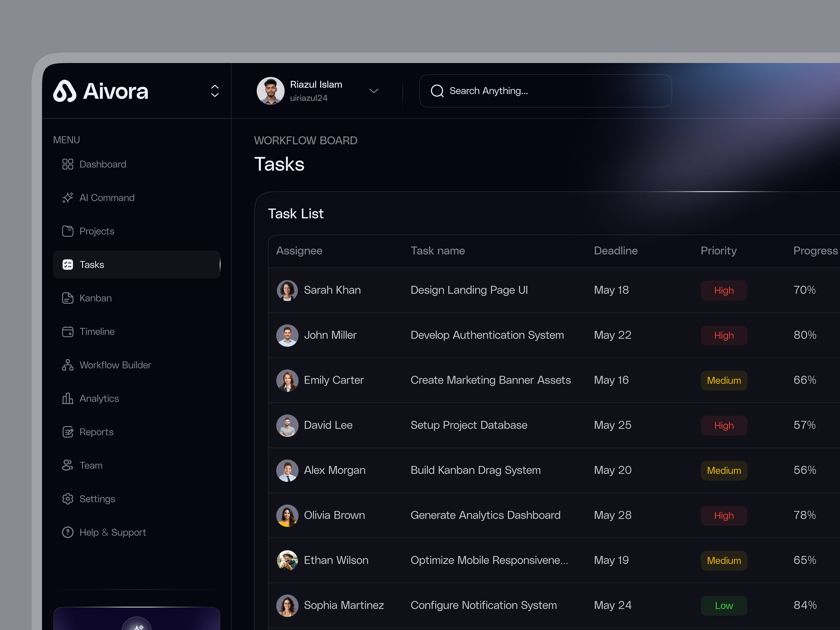The width and height of the screenshot is (840, 630).
Task: Open Riazul Islam profile avatar
Action: tap(270, 91)
